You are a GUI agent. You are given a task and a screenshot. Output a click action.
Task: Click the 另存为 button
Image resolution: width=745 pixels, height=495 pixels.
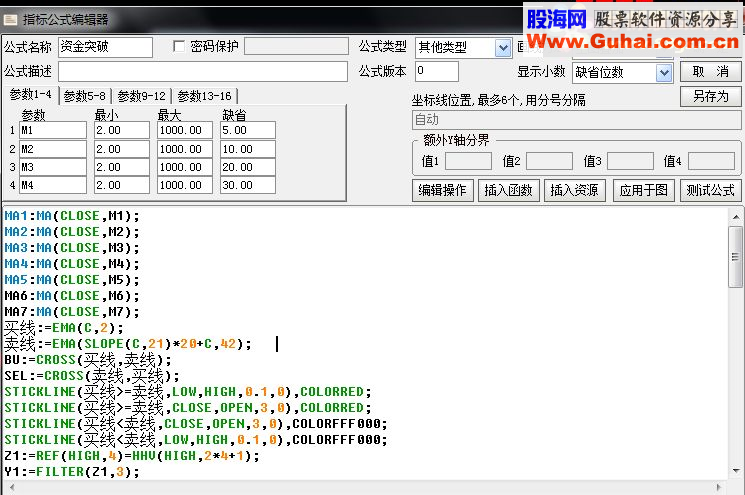pos(710,96)
